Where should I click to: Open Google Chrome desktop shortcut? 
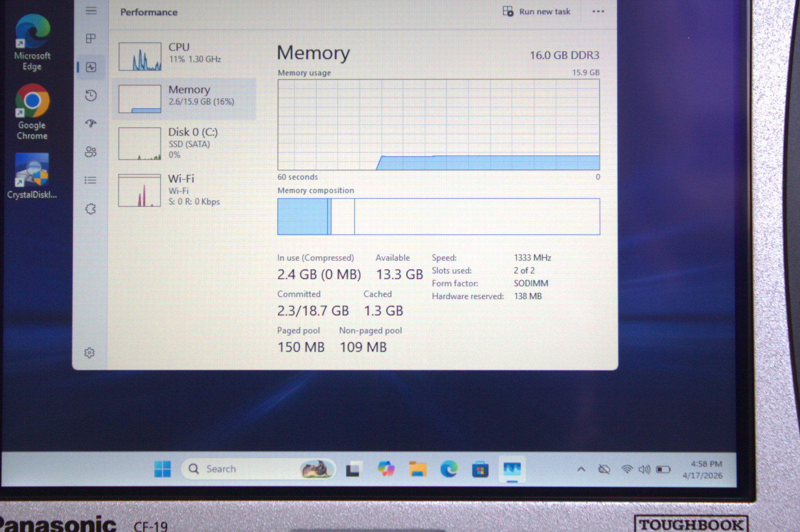[32, 112]
